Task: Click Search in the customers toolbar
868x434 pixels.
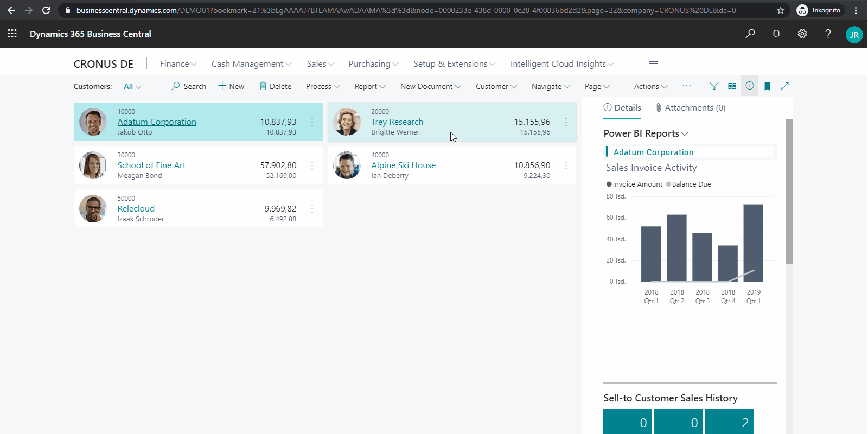Action: 188,86
